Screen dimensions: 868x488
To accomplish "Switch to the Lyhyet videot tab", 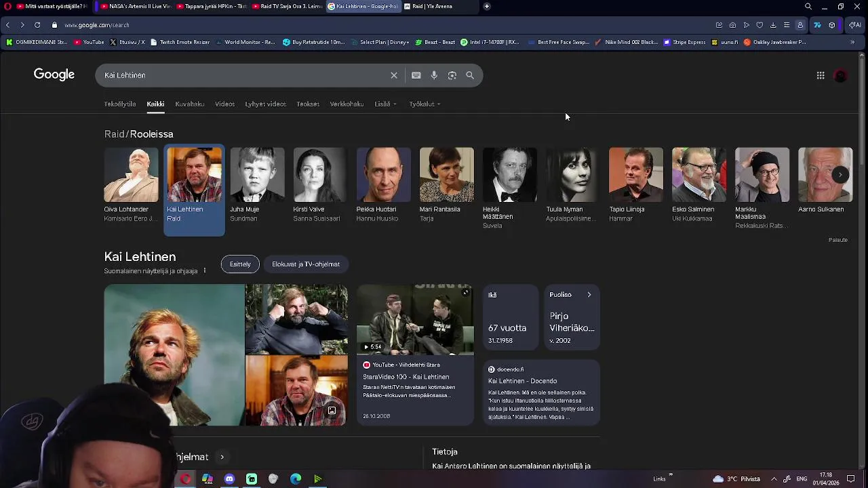I will click(265, 104).
